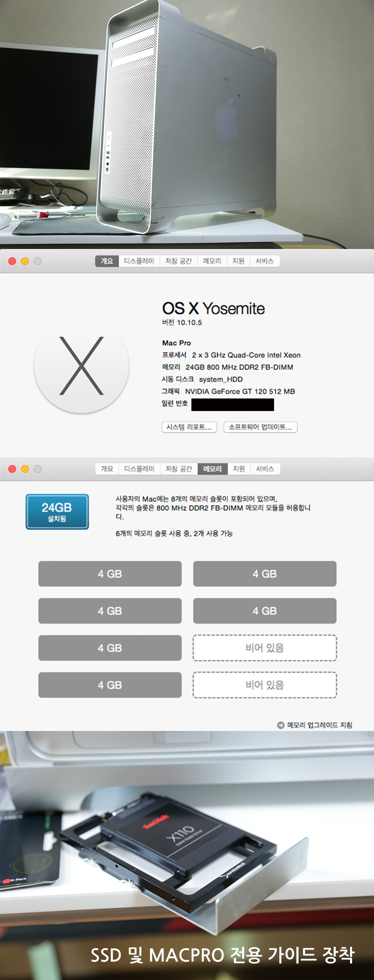374x980 pixels.
Task: Click the bottom empty 비어 있음 memory slot
Action: point(265,685)
